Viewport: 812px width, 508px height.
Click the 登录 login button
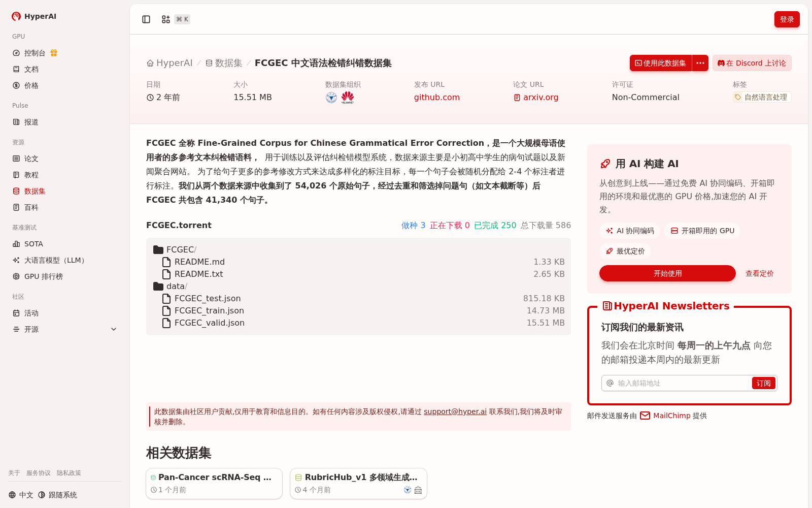[787, 19]
